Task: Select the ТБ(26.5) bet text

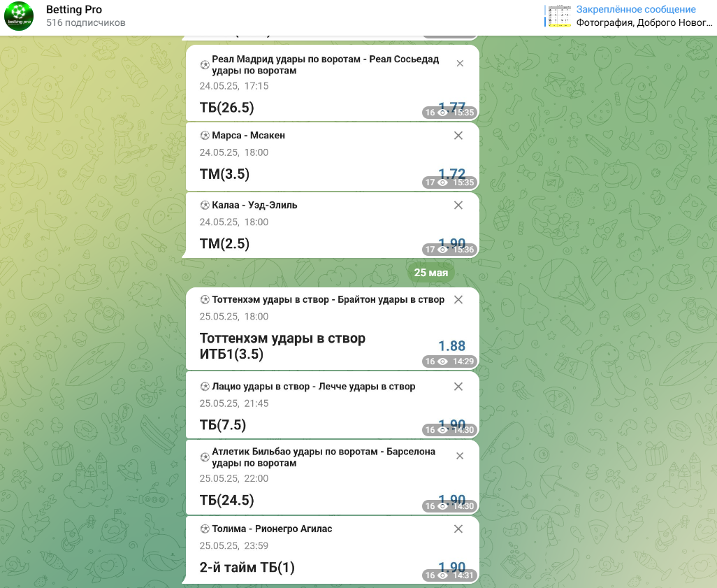Action: pos(227,108)
